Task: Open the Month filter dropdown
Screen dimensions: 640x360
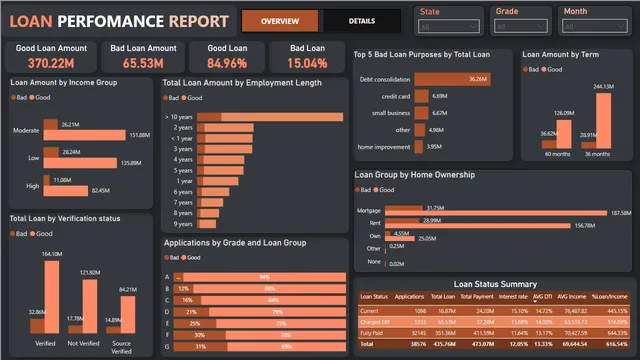Action: click(595, 27)
